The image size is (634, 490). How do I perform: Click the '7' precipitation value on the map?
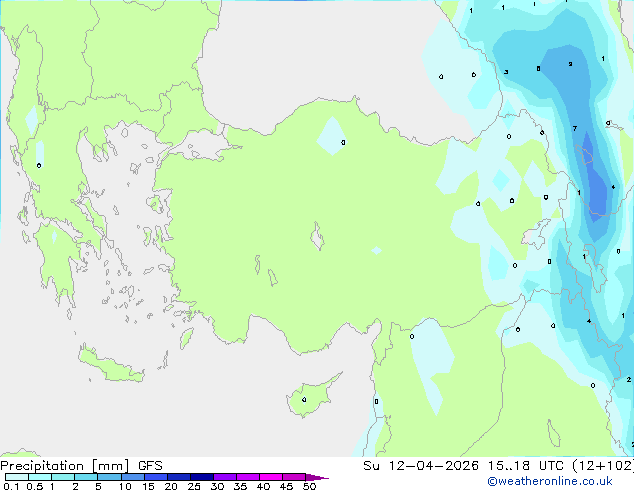click(x=575, y=129)
